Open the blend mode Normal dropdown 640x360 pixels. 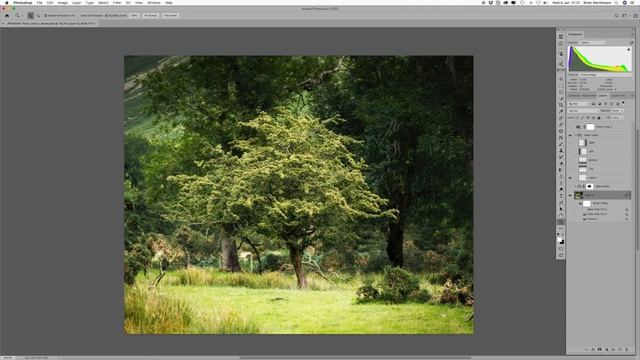(583, 111)
